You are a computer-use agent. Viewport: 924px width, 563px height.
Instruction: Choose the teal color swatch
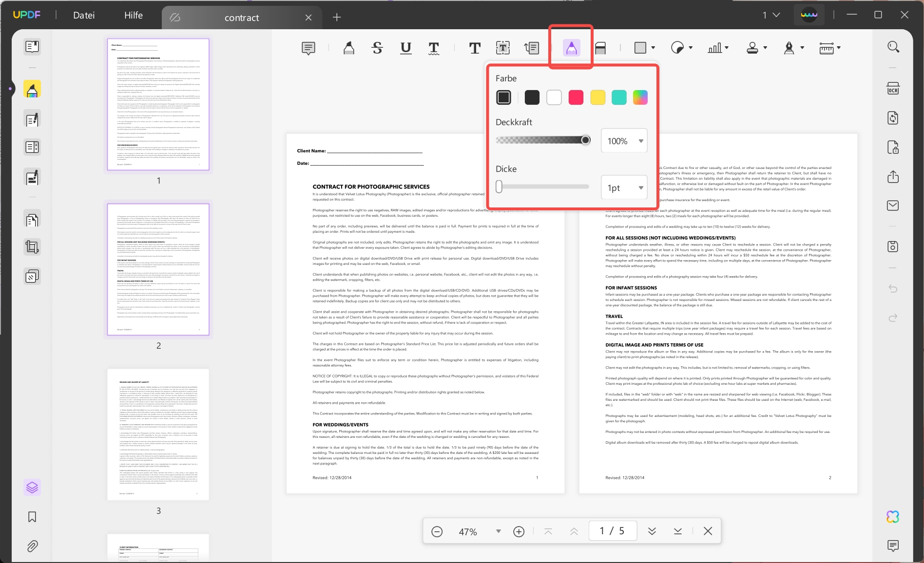pos(619,97)
